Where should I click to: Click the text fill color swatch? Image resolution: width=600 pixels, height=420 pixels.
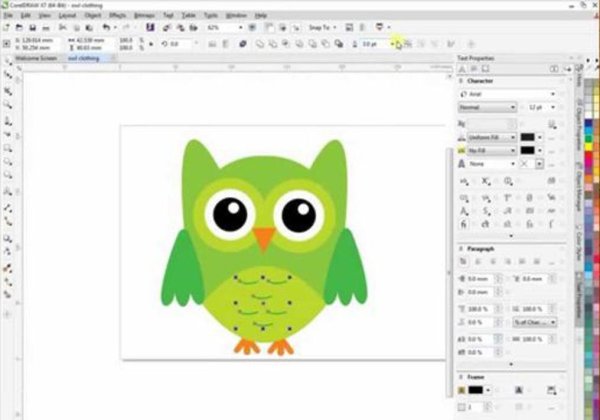[x=527, y=137]
